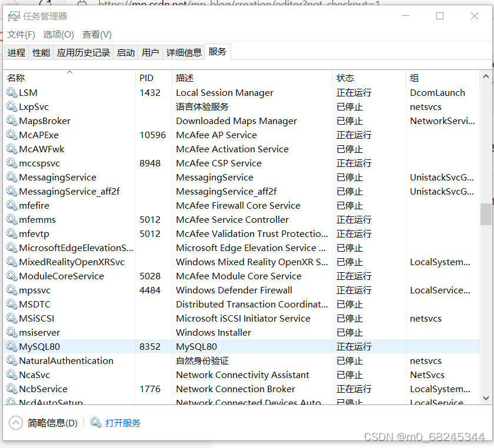
Task: Switch to the 详细信息 tab
Action: pos(184,52)
